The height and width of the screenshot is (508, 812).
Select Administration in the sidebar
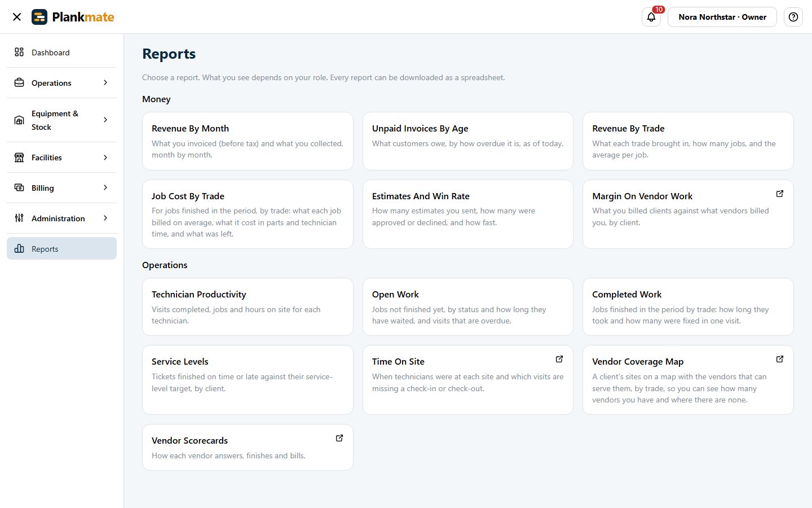click(x=61, y=218)
